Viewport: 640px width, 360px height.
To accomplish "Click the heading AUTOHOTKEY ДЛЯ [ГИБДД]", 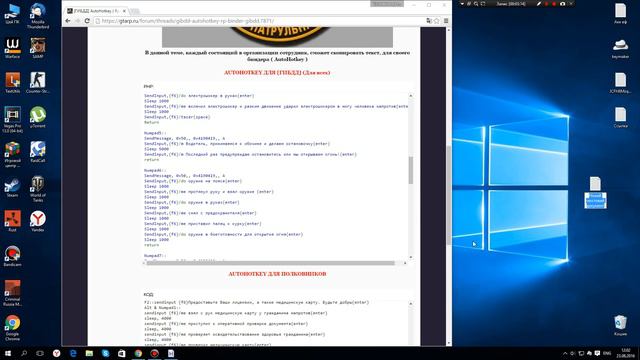I will pyautogui.click(x=277, y=73).
